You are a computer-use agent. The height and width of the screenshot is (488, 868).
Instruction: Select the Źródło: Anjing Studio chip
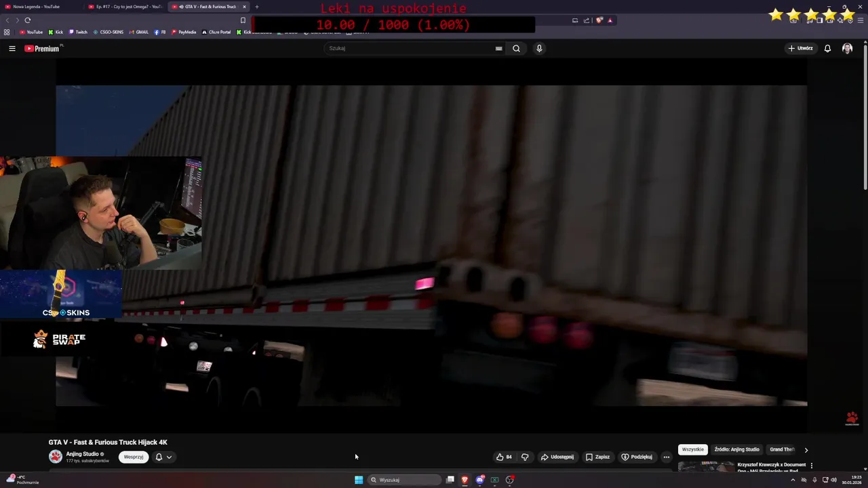coord(736,449)
